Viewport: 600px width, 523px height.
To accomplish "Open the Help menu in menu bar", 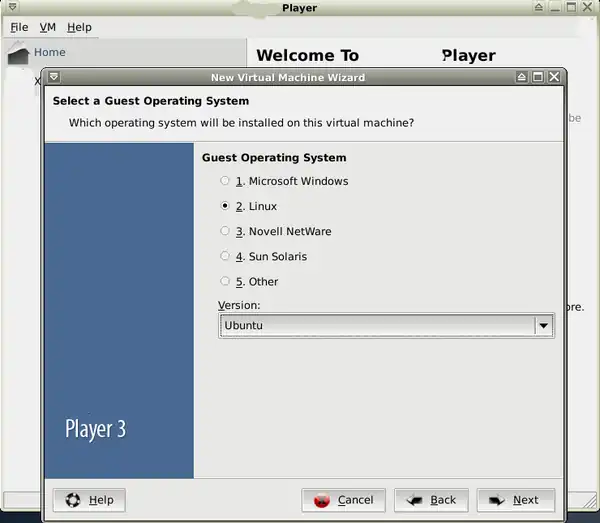I will click(79, 27).
